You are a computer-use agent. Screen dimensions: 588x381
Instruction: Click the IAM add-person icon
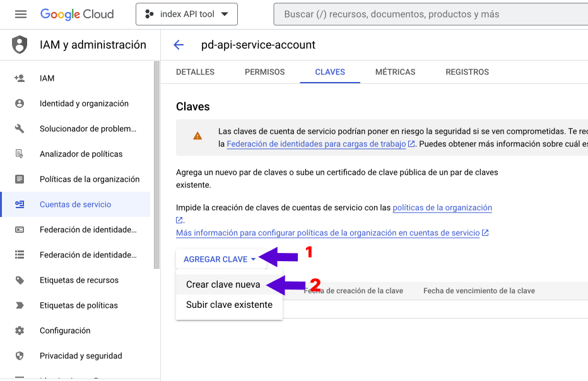click(x=20, y=78)
